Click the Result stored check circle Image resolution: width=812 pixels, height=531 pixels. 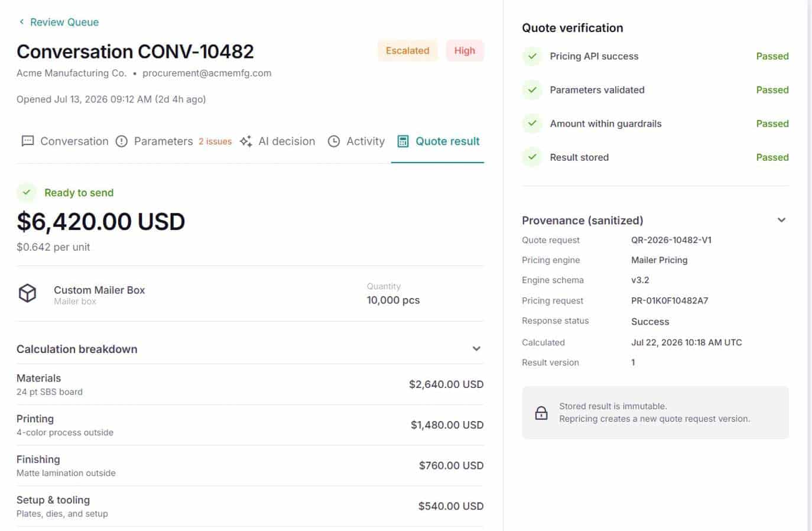(x=532, y=157)
